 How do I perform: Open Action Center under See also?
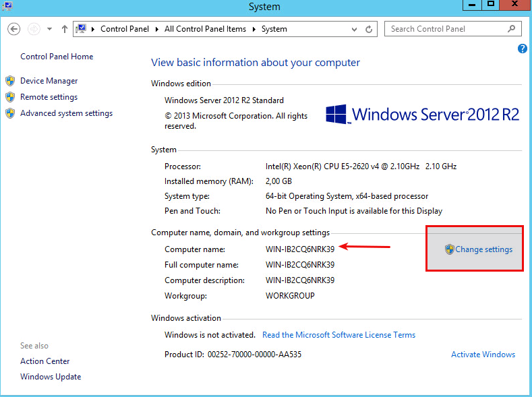(45, 361)
